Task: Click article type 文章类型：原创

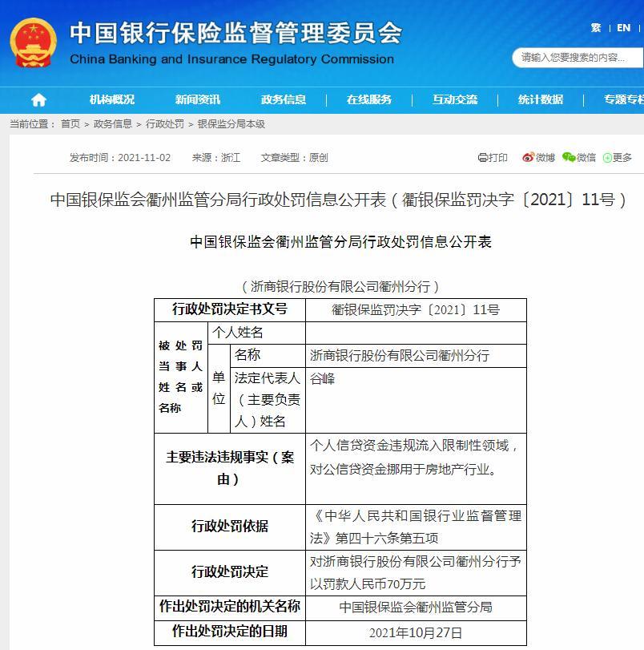Action: click(x=294, y=158)
